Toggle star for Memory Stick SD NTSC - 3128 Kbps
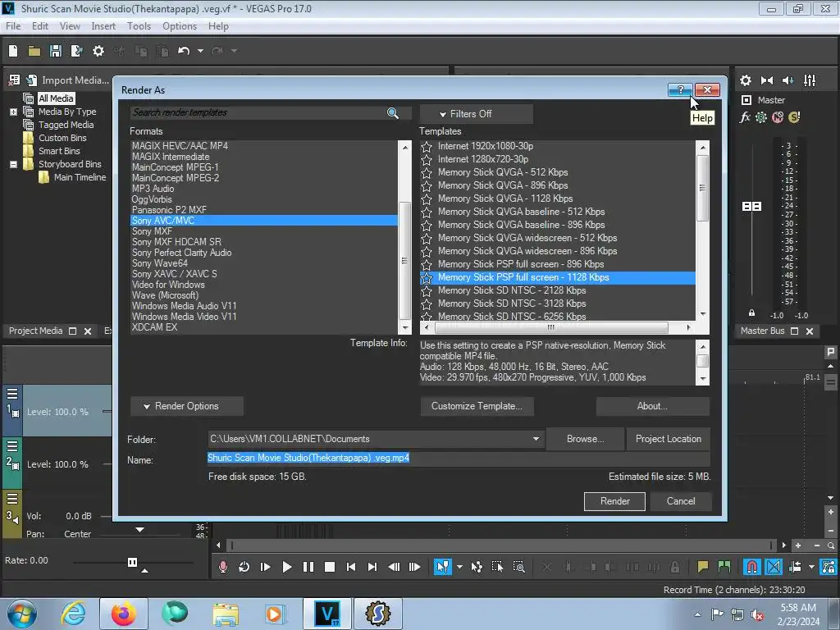This screenshot has height=630, width=840. [427, 304]
